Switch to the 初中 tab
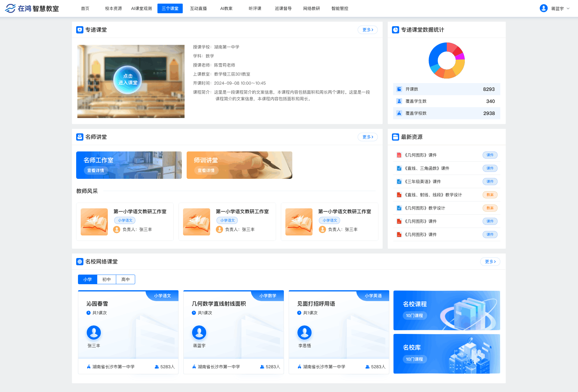Image resolution: width=578 pixels, height=392 pixels. click(x=107, y=279)
